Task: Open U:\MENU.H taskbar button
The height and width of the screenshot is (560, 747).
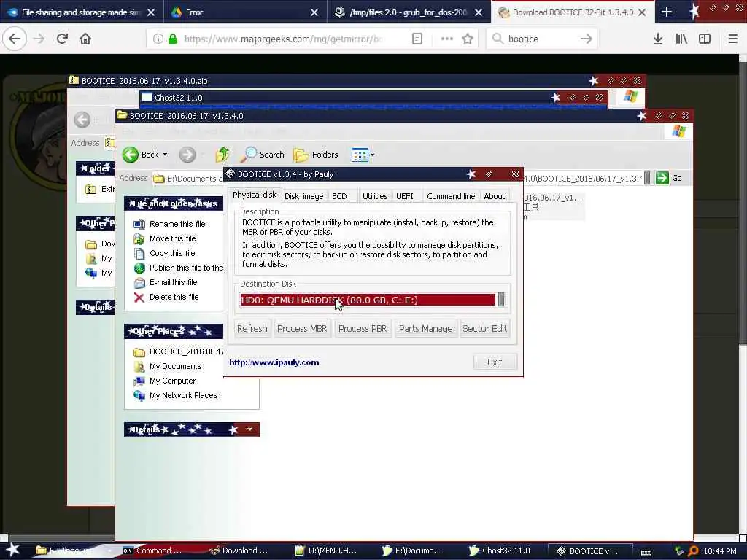Action: 326,551
